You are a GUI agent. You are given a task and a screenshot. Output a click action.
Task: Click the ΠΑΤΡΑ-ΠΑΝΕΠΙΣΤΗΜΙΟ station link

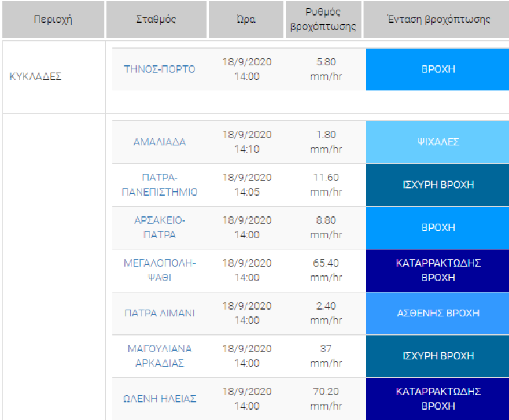coord(160,185)
